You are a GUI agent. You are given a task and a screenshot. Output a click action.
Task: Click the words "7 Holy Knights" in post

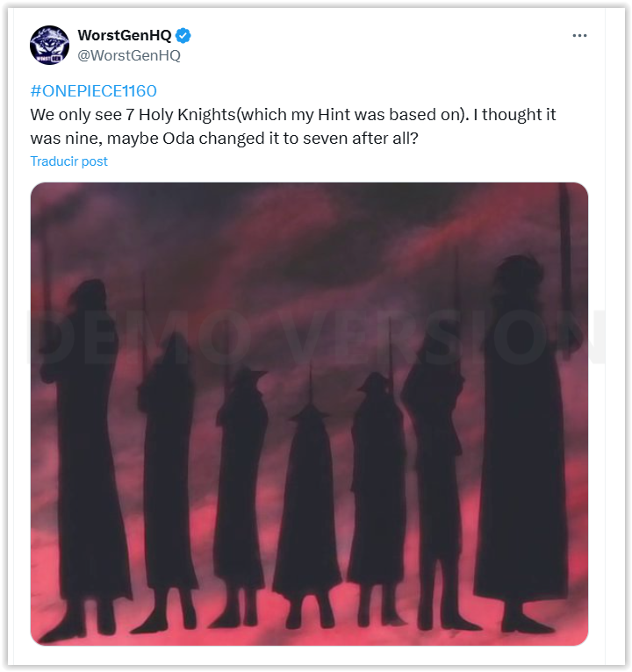coord(181,114)
